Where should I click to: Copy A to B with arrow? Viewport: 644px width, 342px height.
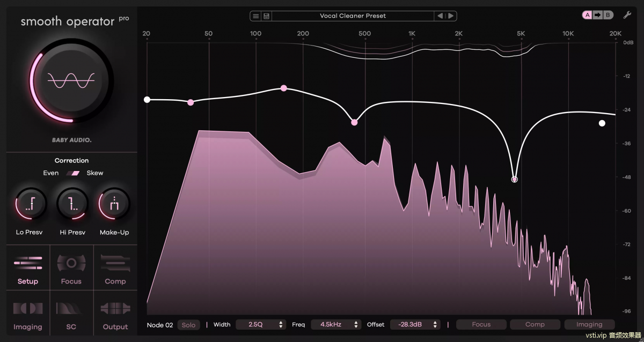point(597,15)
